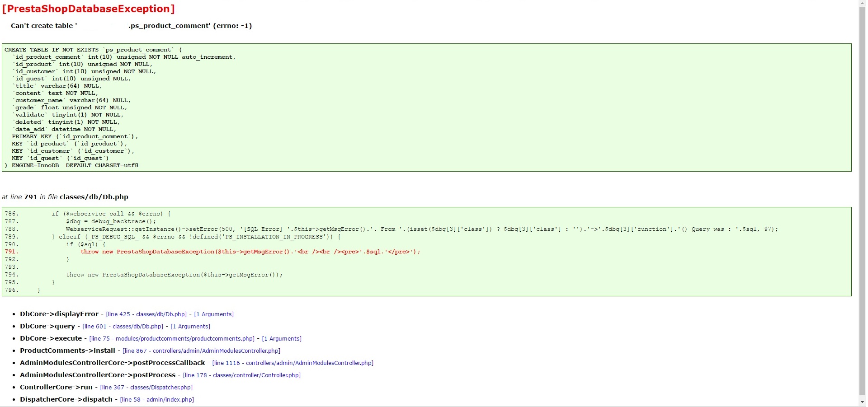Click the DbCore->query trace entry
This screenshot has width=868, height=407.
pyautogui.click(x=47, y=326)
